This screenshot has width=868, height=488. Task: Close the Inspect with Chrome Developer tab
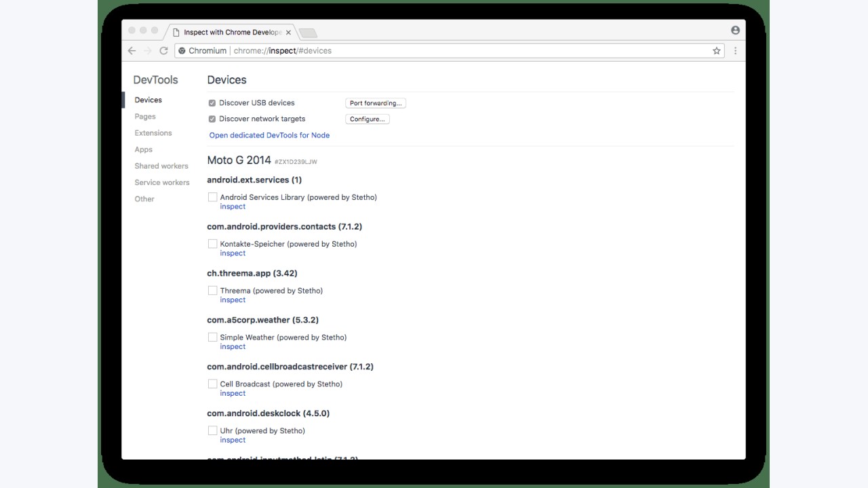point(288,32)
